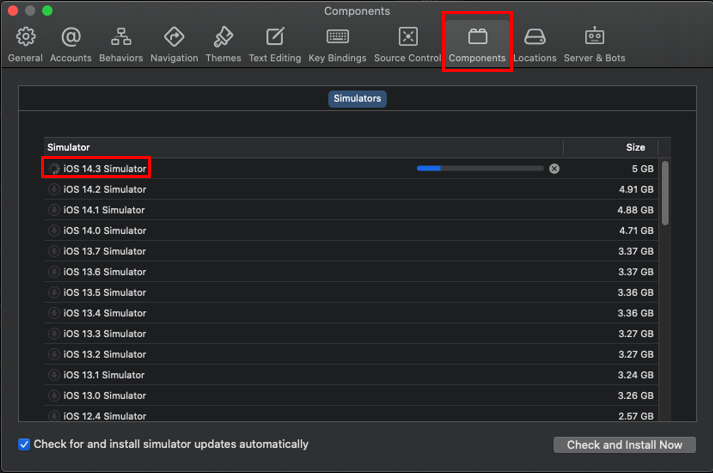
Task: Click the 5 GB size value
Action: [x=643, y=169]
